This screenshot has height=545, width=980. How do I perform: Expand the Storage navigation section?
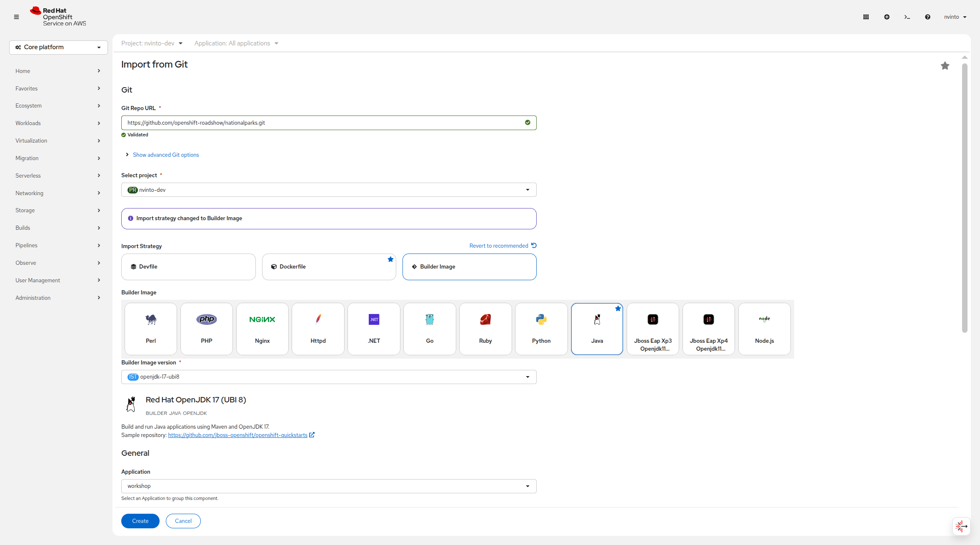coord(58,210)
